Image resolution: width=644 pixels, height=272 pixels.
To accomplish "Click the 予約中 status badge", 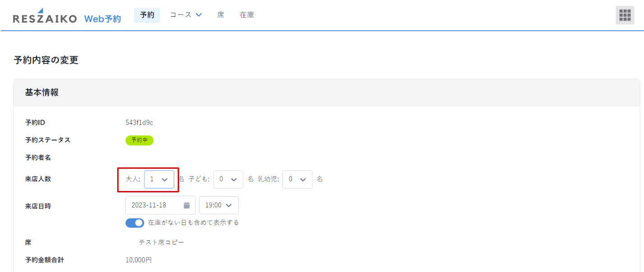I will coord(139,140).
